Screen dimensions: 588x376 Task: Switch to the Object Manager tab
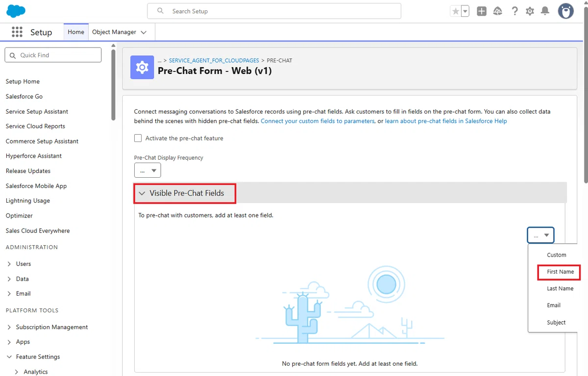114,32
